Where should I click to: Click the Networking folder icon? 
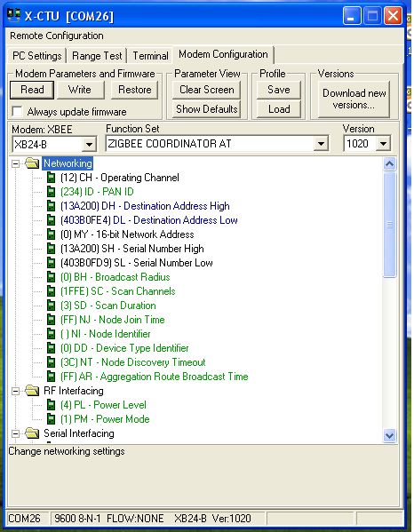point(32,163)
